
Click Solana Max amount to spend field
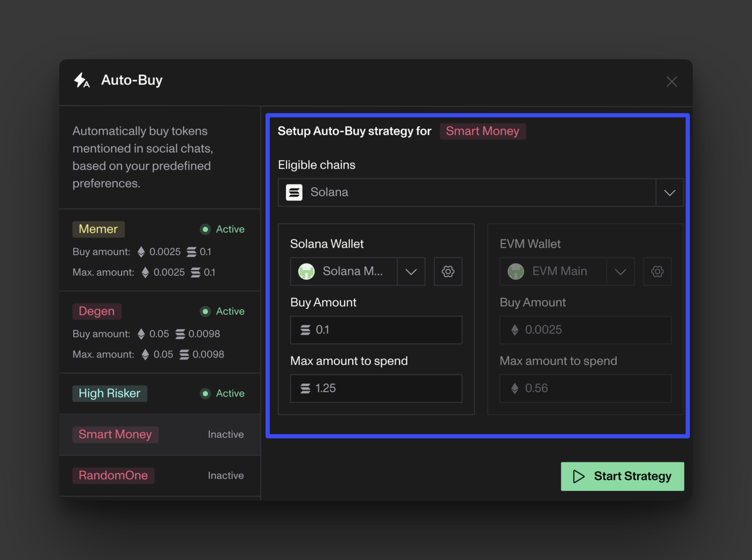(376, 389)
